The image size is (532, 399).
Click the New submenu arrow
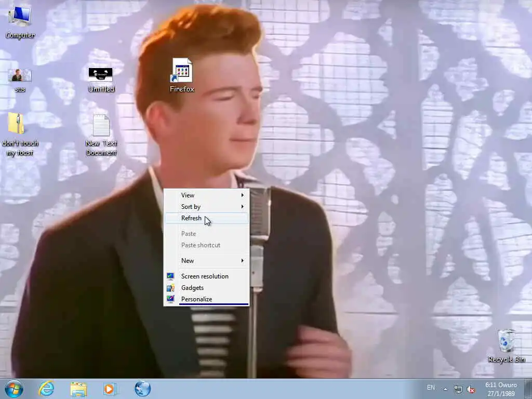pyautogui.click(x=242, y=261)
